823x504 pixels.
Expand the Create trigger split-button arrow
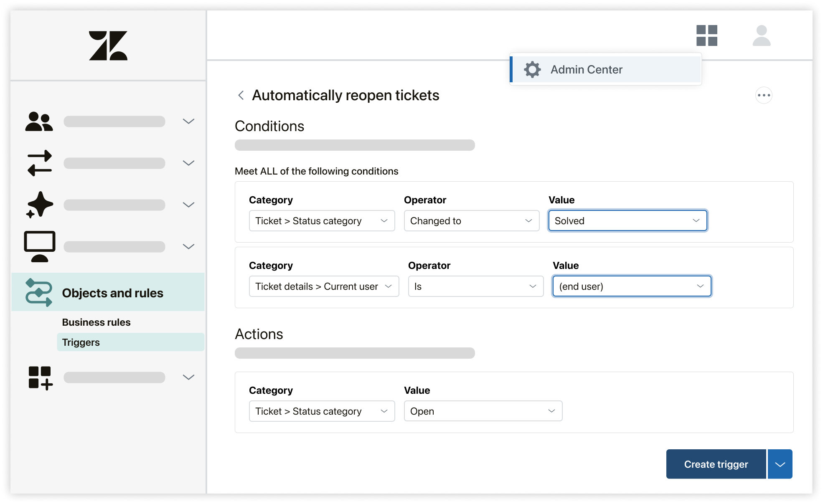780,464
